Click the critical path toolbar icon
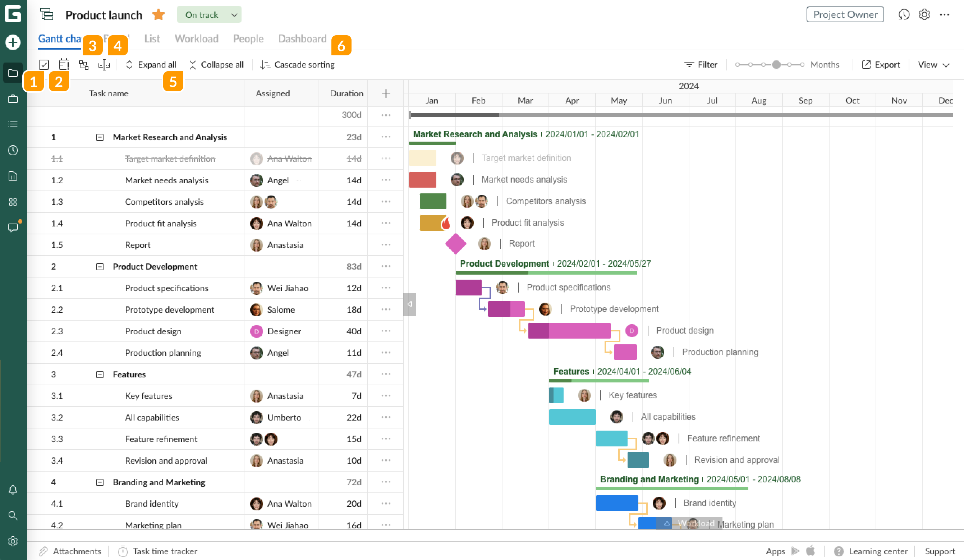This screenshot has height=560, width=964. pyautogui.click(x=84, y=64)
